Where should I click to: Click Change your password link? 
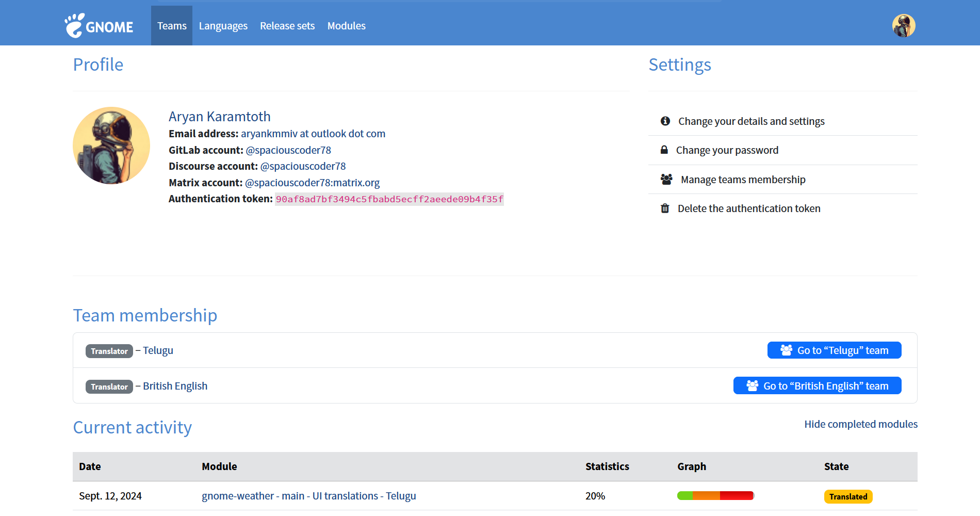(x=727, y=150)
